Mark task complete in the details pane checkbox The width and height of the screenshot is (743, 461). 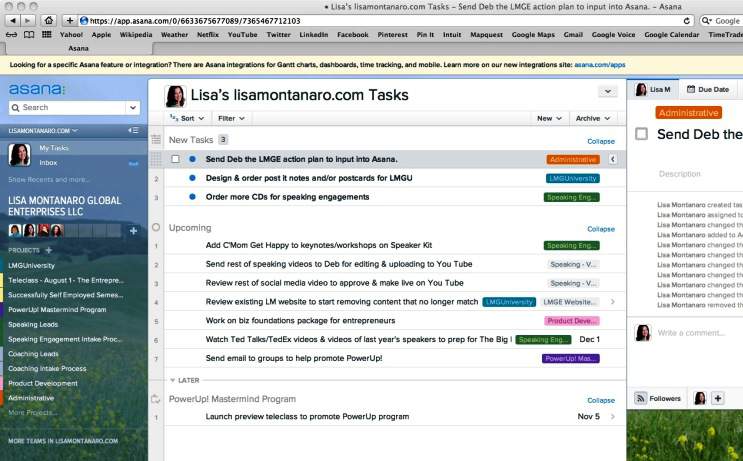tap(641, 134)
